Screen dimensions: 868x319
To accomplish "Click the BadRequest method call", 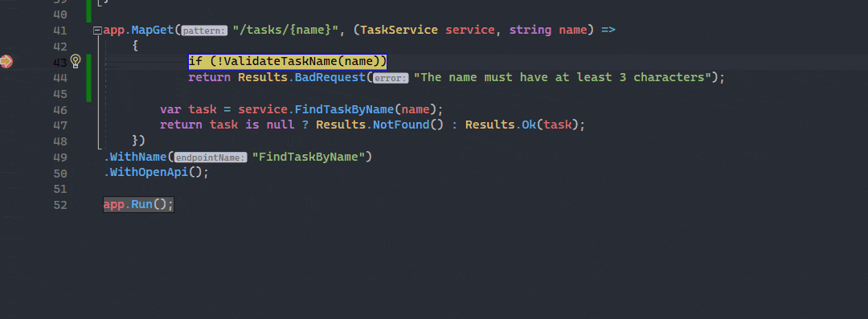I will coord(330,77).
